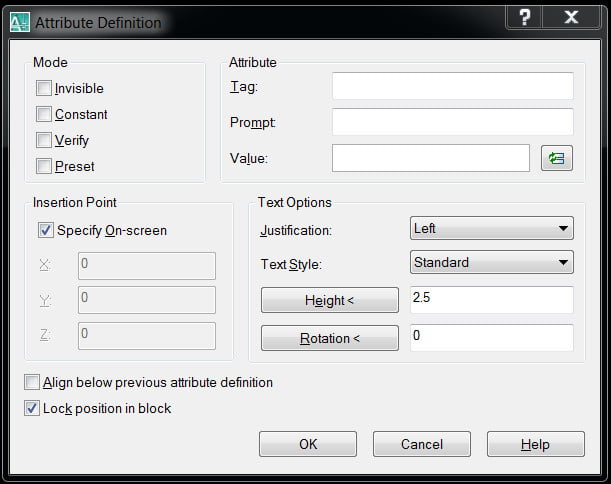Click the Height < button
The height and width of the screenshot is (484, 611).
point(330,300)
